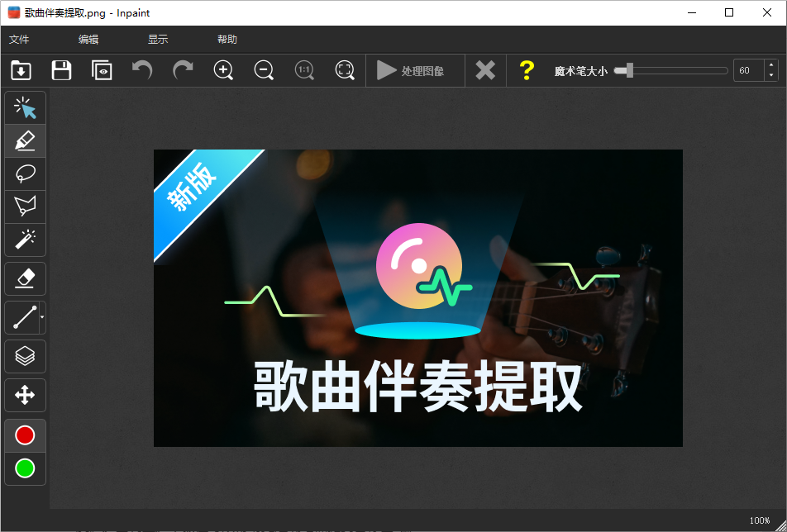787x532 pixels.
Task: Undo the last action
Action: point(141,70)
